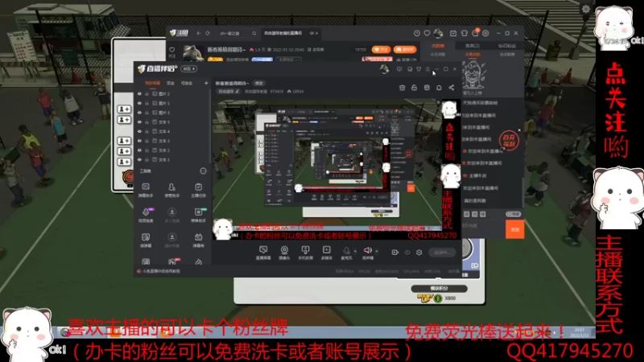Open settings icon in browser window toolbar
This screenshot has width=644, height=362.
[486, 33]
